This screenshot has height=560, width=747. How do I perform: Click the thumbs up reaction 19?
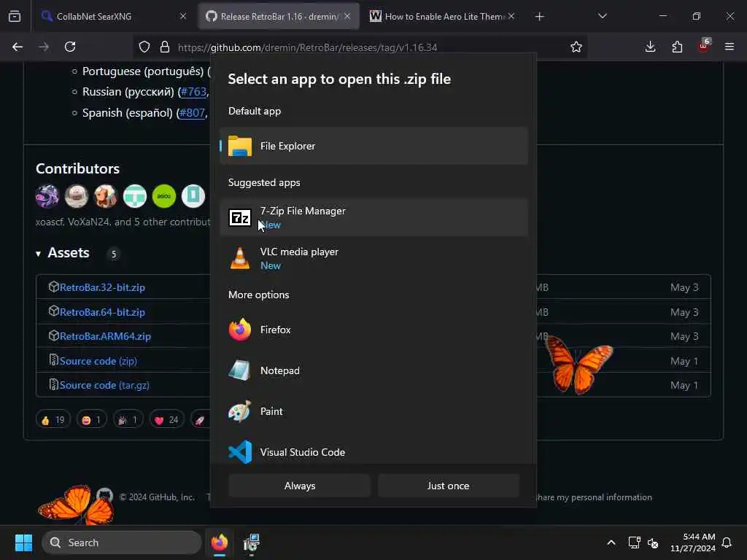[x=53, y=419]
